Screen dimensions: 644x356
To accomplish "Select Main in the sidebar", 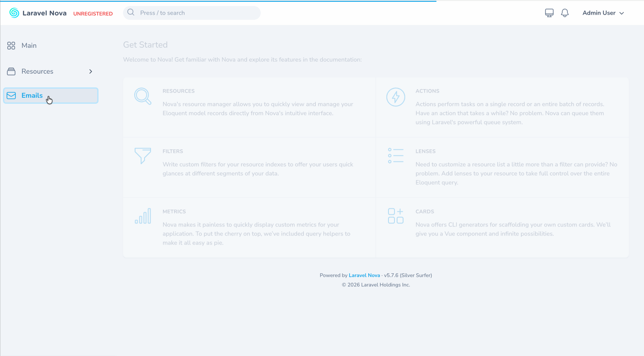I will [29, 46].
